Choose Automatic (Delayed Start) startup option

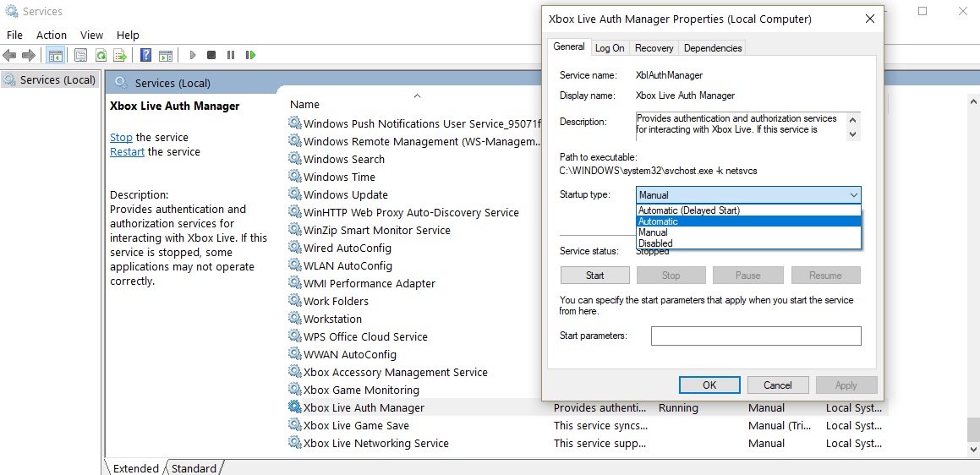pos(688,210)
